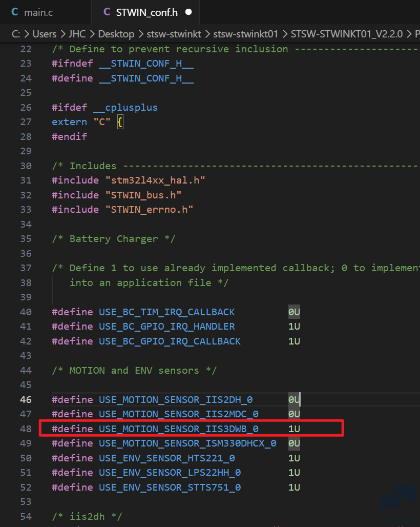Click the 0U value of USE_MOTION_SENSOR_ISM330DHCX_0
The height and width of the screenshot is (527, 420).
click(x=294, y=443)
